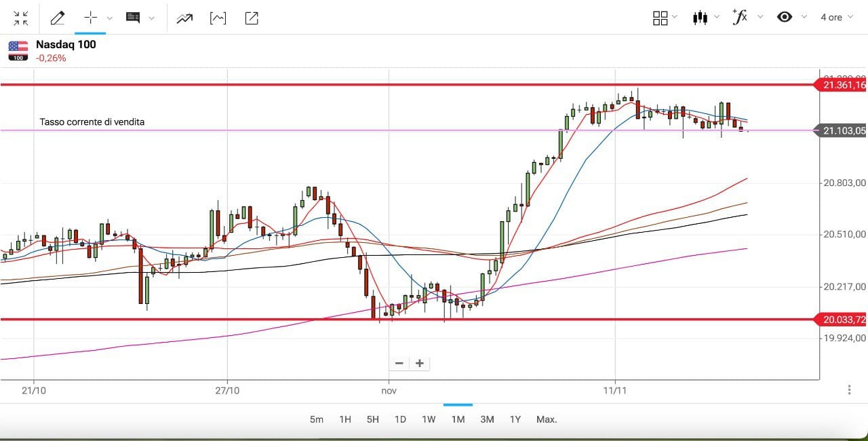
Task: Open the chart grid layout icon
Action: tap(660, 18)
